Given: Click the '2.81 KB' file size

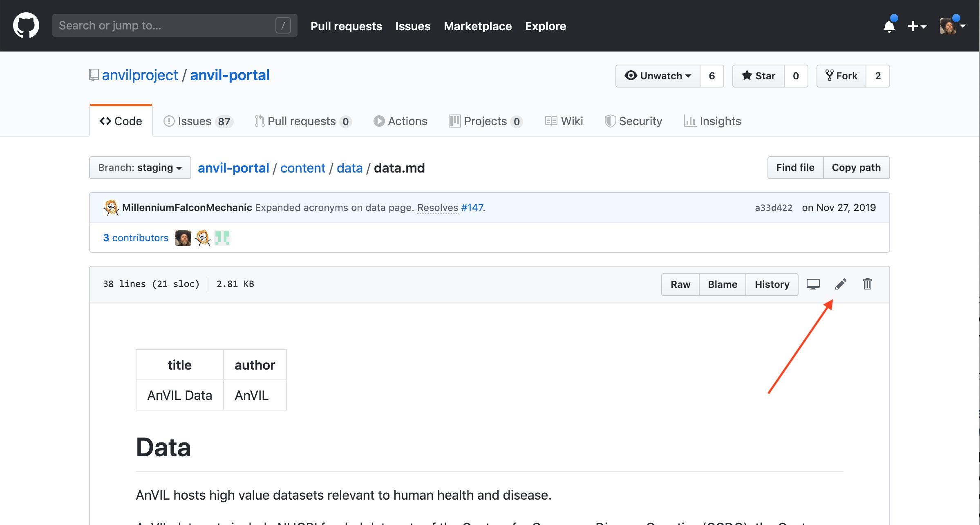Looking at the screenshot, I should pyautogui.click(x=235, y=284).
